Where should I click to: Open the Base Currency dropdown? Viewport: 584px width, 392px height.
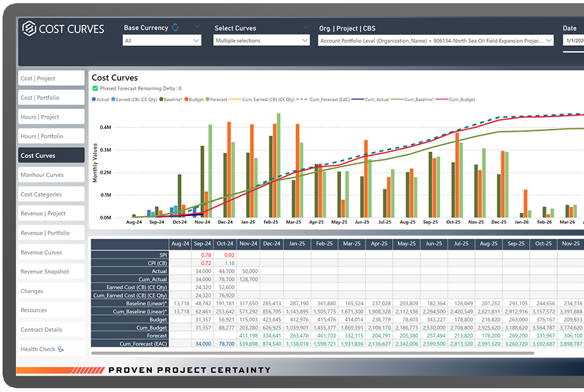click(x=162, y=41)
